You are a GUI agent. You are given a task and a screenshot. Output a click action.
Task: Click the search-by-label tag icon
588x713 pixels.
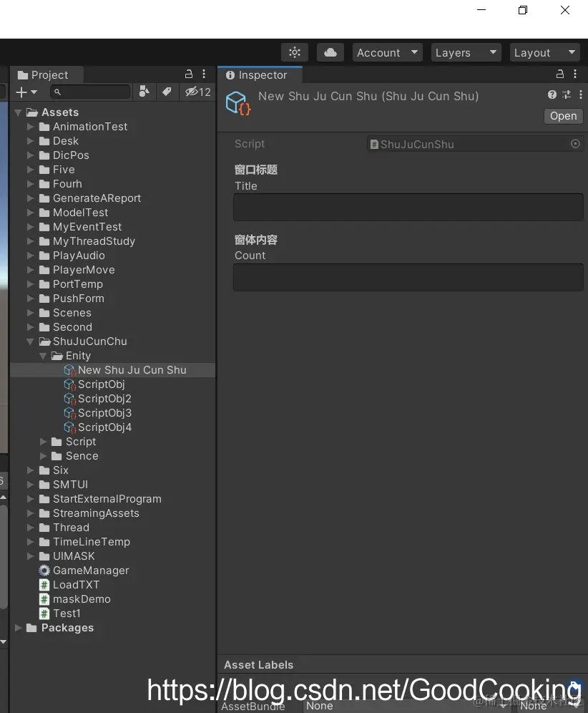167,92
